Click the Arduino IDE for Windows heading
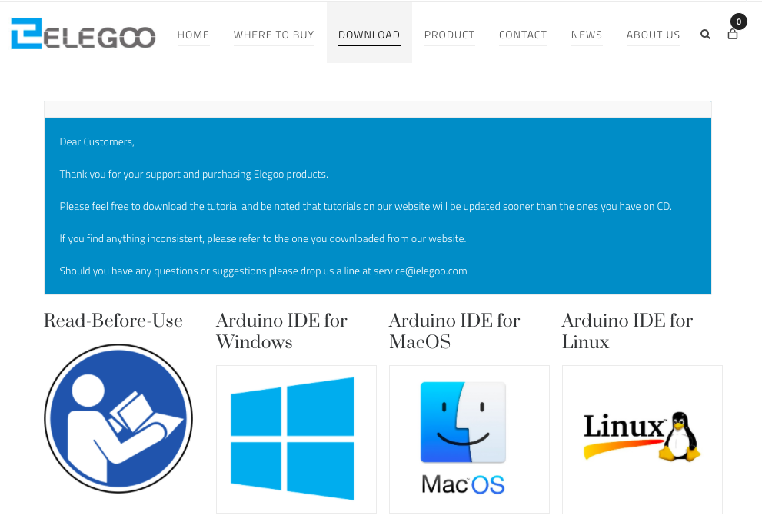This screenshot has width=762, height=532. click(x=282, y=331)
